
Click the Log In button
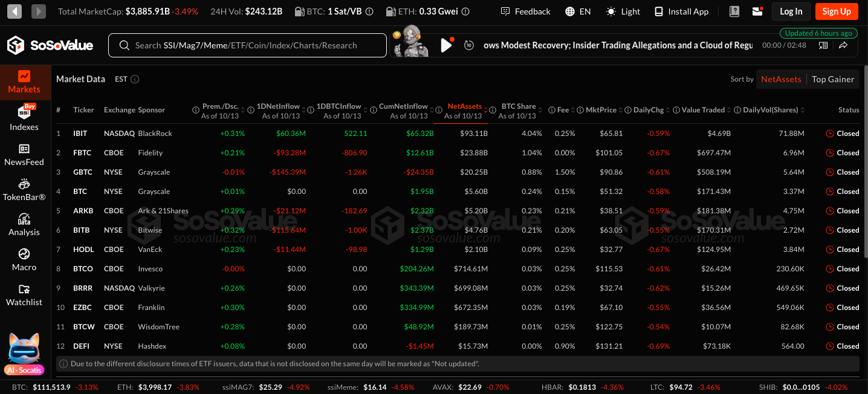click(791, 11)
